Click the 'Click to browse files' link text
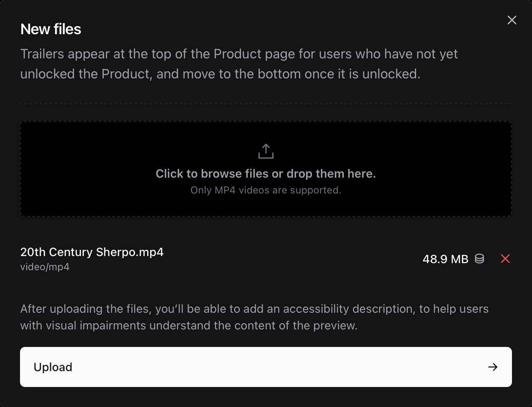532x407 pixels. (265, 173)
